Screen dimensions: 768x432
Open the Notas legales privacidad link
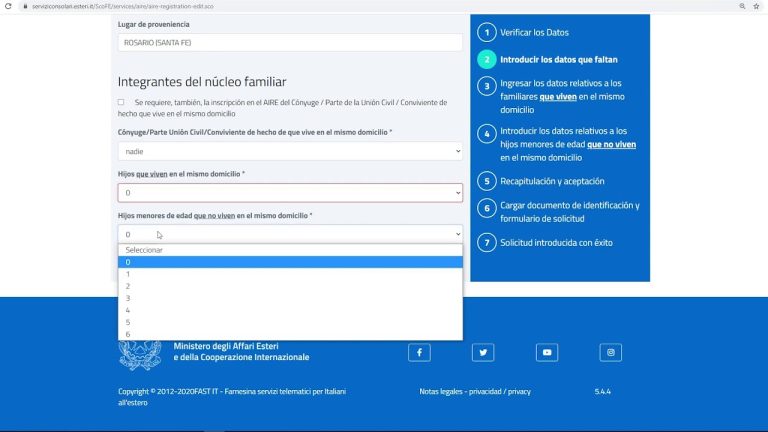[475, 391]
